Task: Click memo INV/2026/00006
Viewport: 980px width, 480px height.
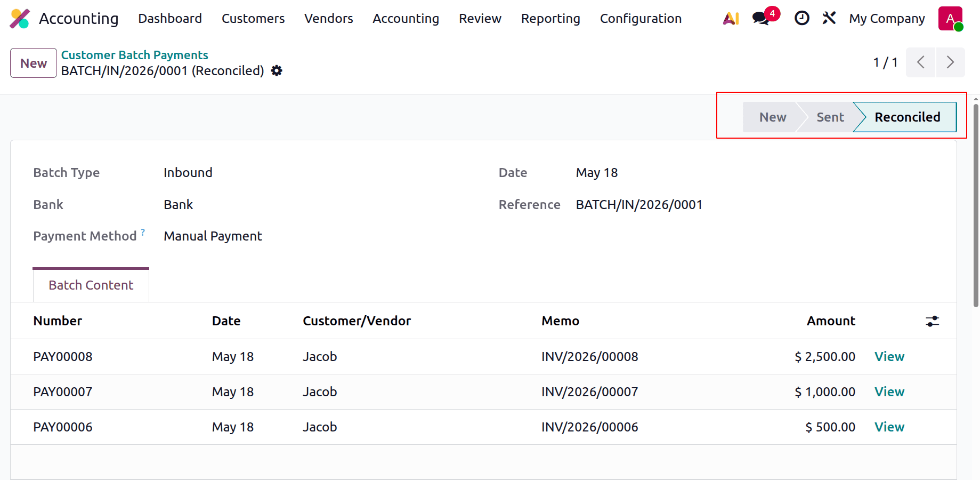Action: tap(590, 427)
